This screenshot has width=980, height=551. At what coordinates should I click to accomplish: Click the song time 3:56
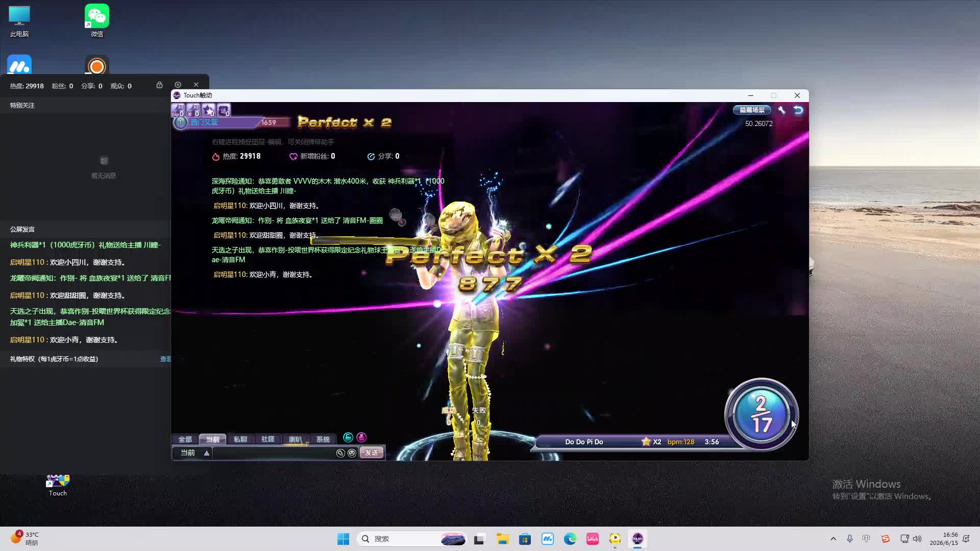[x=712, y=442]
